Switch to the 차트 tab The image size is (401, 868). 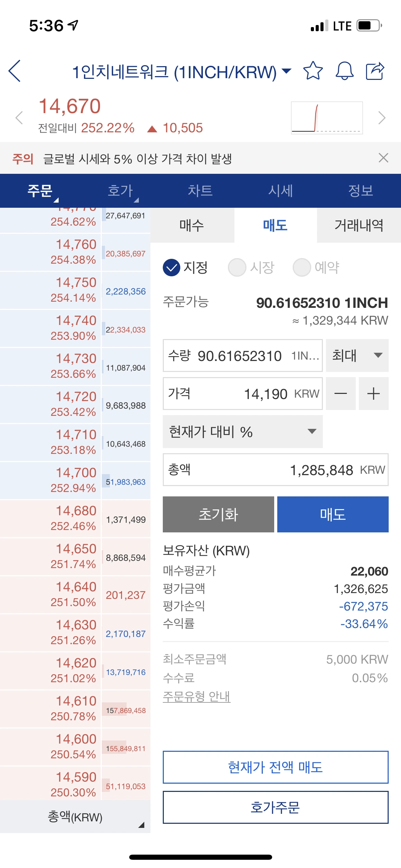(200, 191)
